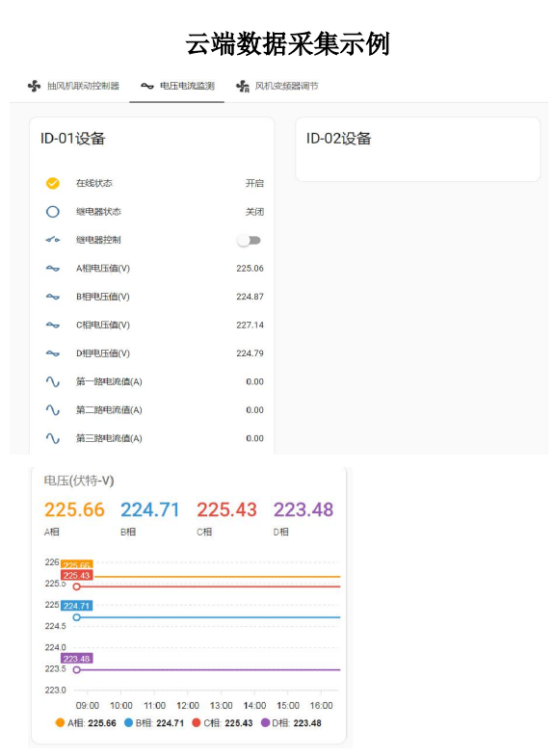Click the voltage value 224.87
This screenshot has height=756, width=553.
[x=250, y=297]
